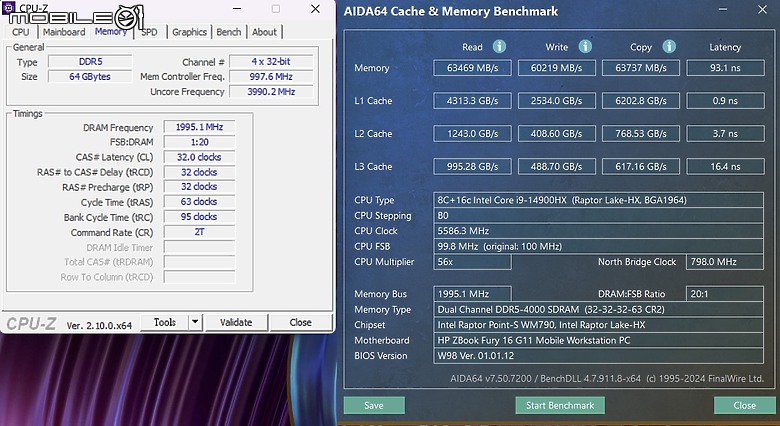
Task: Click the Save button in AIDA64
Action: [x=374, y=405]
